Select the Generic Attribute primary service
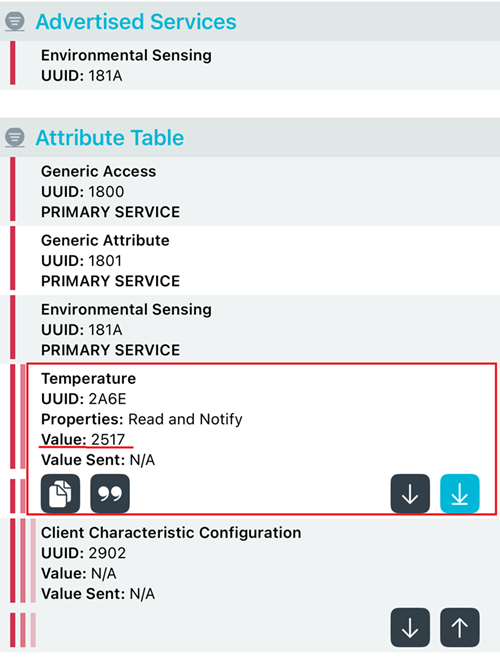This screenshot has height=659, width=500. click(x=250, y=261)
